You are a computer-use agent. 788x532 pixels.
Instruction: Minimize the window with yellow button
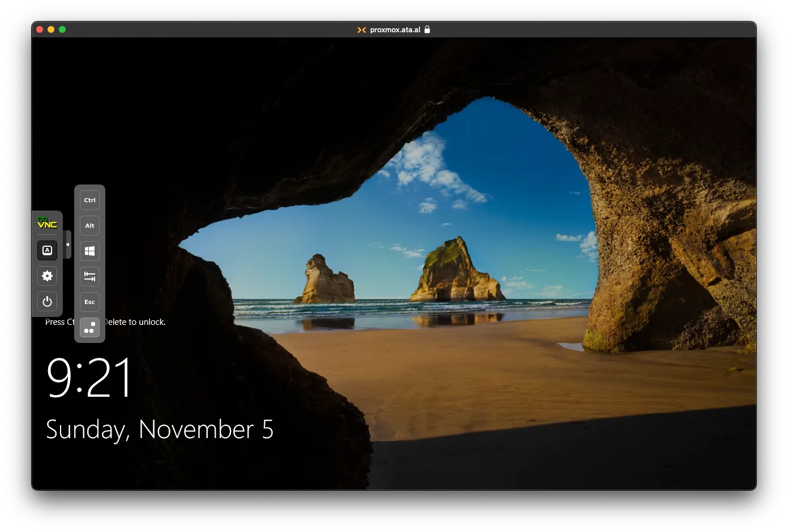pyautogui.click(x=51, y=29)
